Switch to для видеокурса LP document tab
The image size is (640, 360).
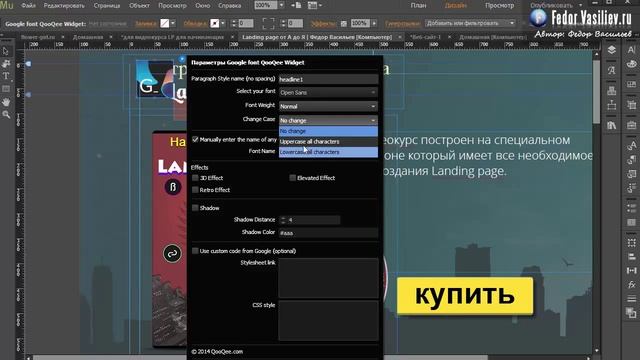tap(173, 37)
